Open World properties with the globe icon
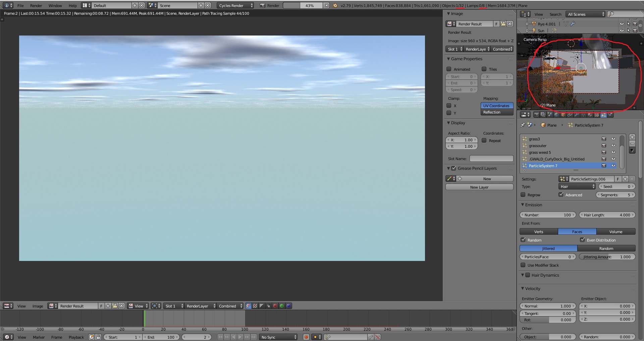The width and height of the screenshot is (644, 341). coord(556,115)
